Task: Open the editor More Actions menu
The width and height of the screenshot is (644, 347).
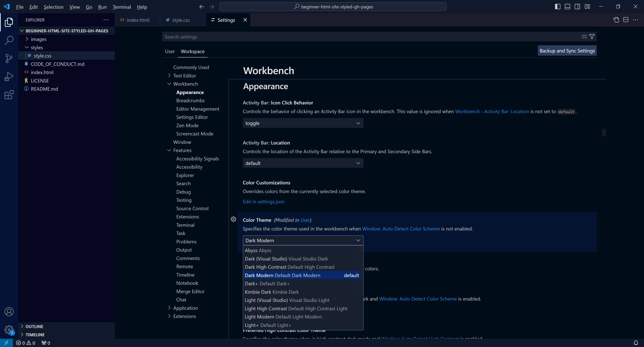Action: point(636,20)
